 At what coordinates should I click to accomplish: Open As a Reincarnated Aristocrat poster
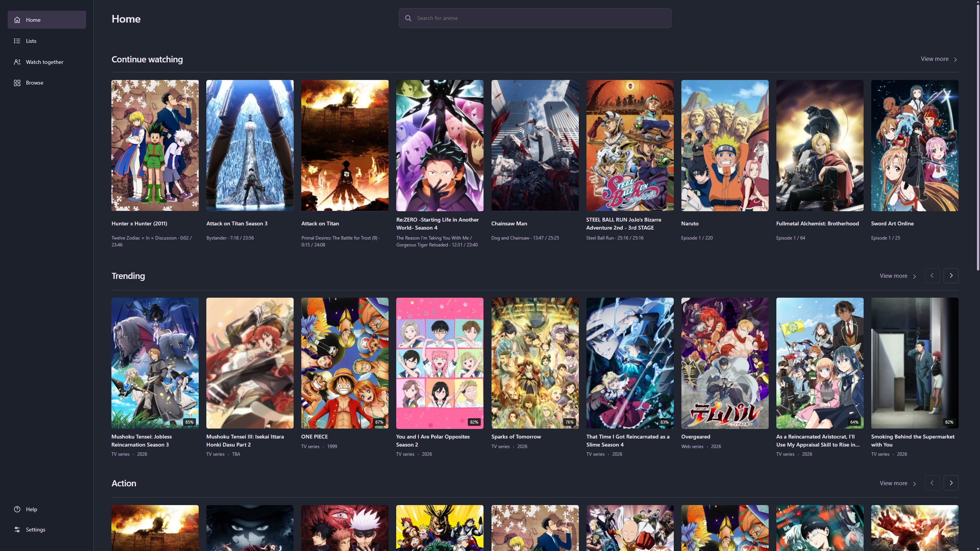pyautogui.click(x=820, y=363)
